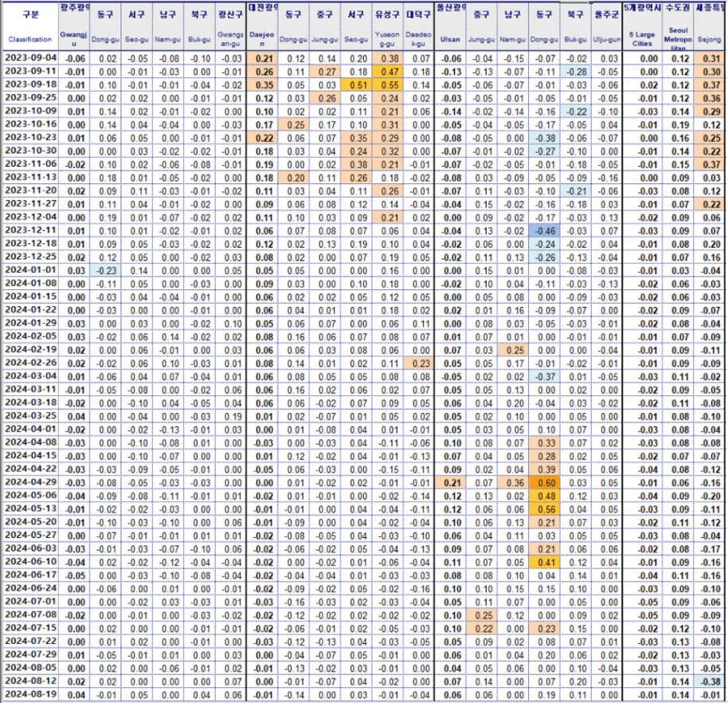Image resolution: width=728 pixels, height=703 pixels.
Task: Click the 2023-12-04 date cell
Action: pyautogui.click(x=30, y=217)
